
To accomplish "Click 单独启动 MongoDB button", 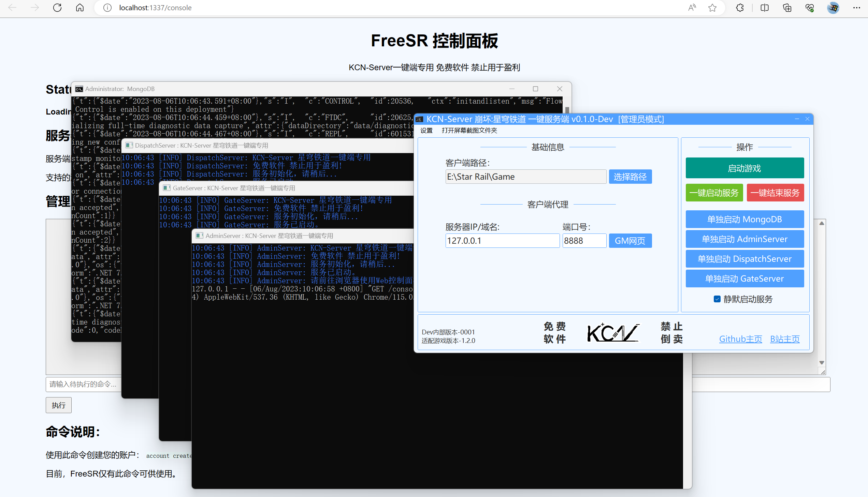I will pos(744,219).
